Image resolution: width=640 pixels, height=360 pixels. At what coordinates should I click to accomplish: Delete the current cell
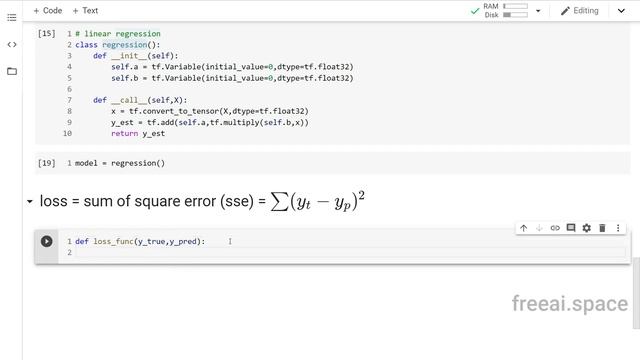(602, 228)
